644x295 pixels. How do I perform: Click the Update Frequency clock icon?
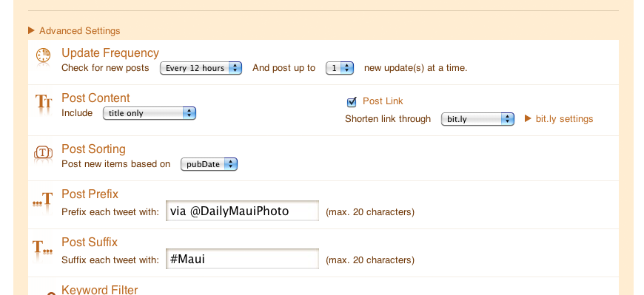pyautogui.click(x=43, y=55)
